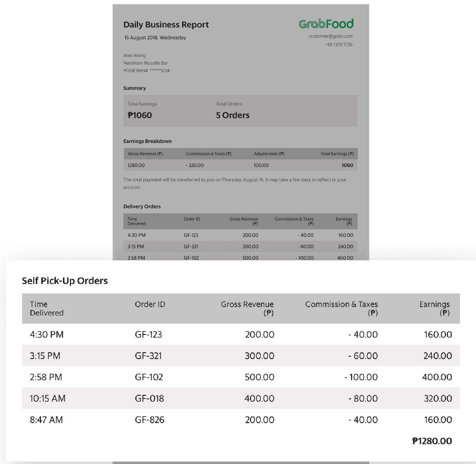Click 4:30 PM in the Delivery Orders table
Viewport: 476px width, 464px height.
click(137, 235)
